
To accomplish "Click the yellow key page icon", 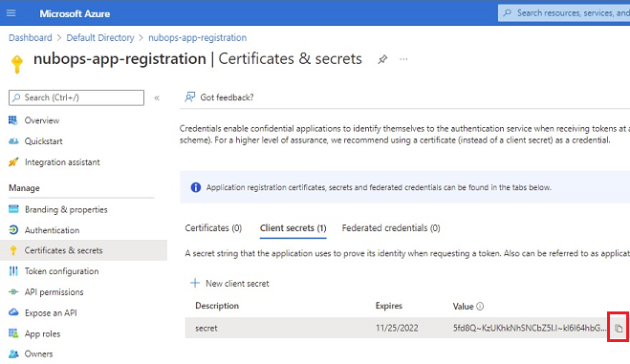I will (17, 64).
